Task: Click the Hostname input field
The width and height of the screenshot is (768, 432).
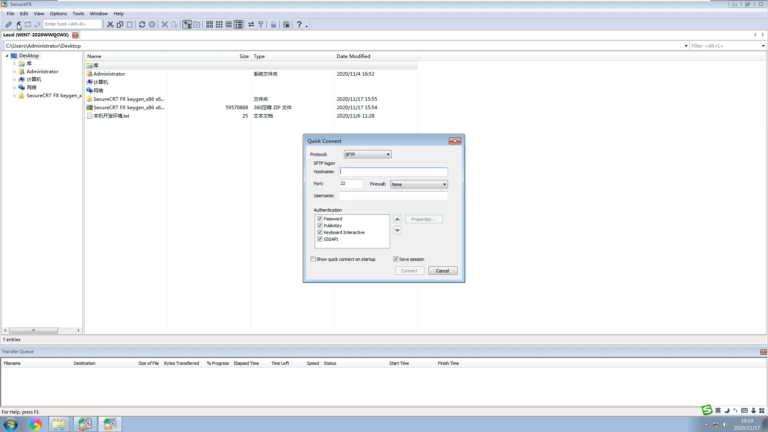Action: click(x=393, y=172)
